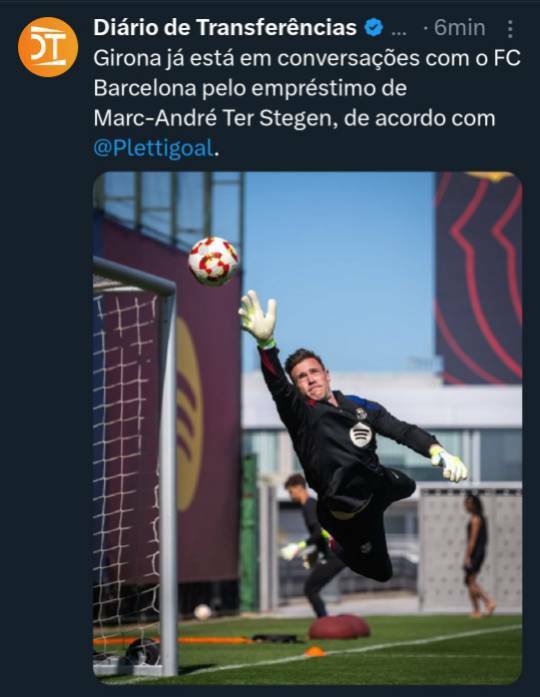Open the three-dot more options menu
The image size is (540, 697).
coord(510,29)
